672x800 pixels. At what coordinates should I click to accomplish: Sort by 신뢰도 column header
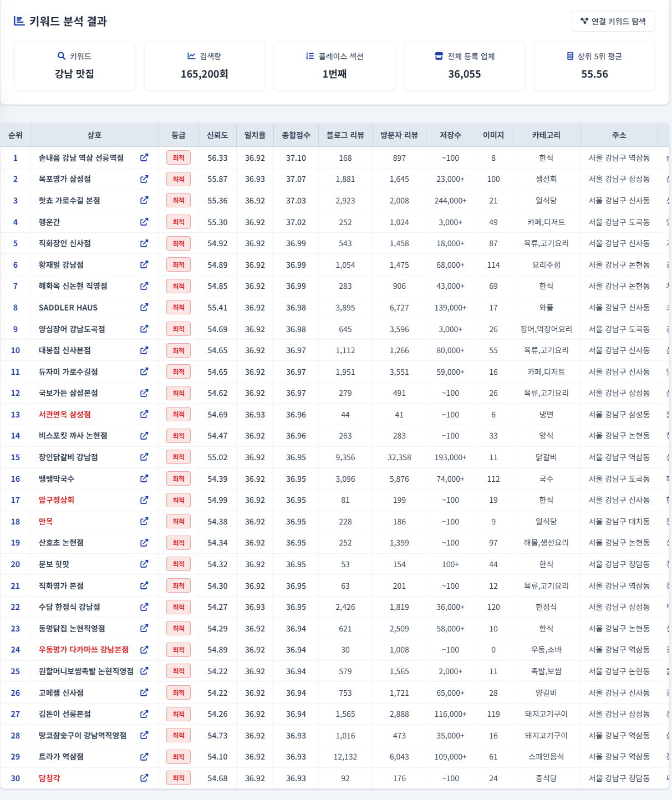pos(217,135)
